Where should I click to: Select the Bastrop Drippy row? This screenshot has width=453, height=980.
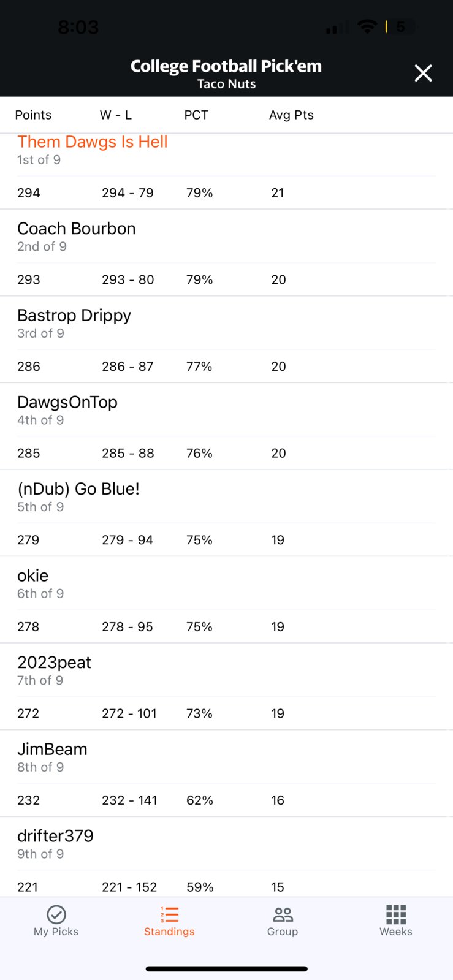pos(226,340)
